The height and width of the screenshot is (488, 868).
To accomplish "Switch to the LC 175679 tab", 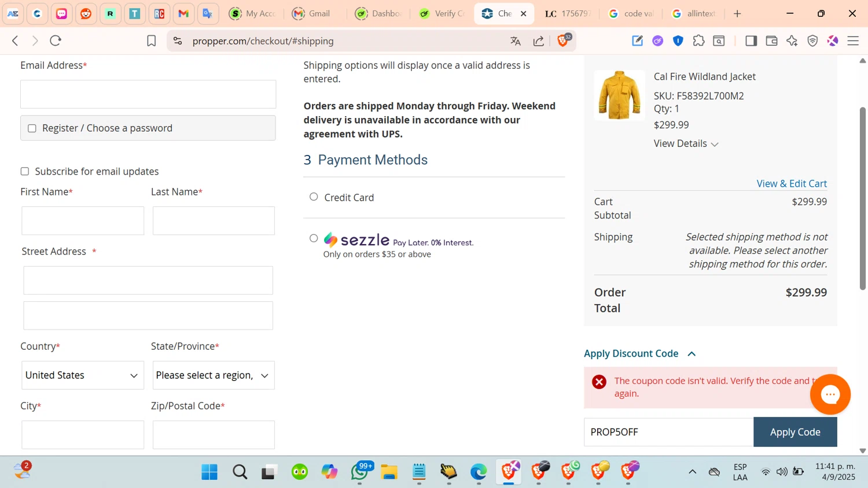I will click(567, 13).
